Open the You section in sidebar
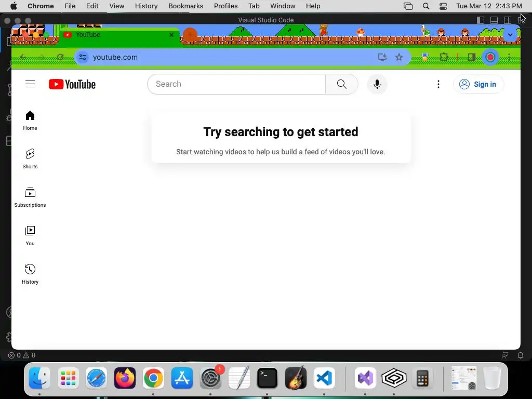The image size is (532, 399). coord(30,236)
